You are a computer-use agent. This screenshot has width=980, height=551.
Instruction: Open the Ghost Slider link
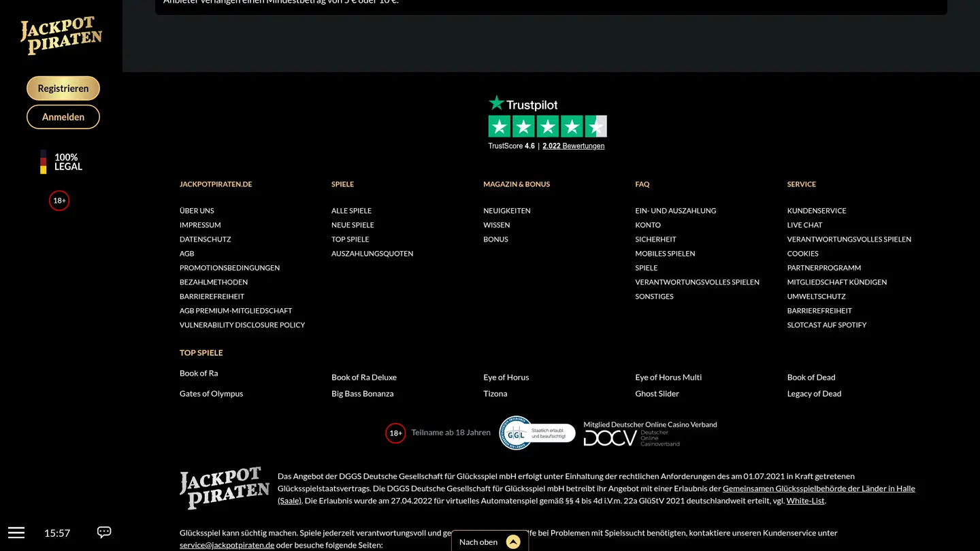[657, 394]
